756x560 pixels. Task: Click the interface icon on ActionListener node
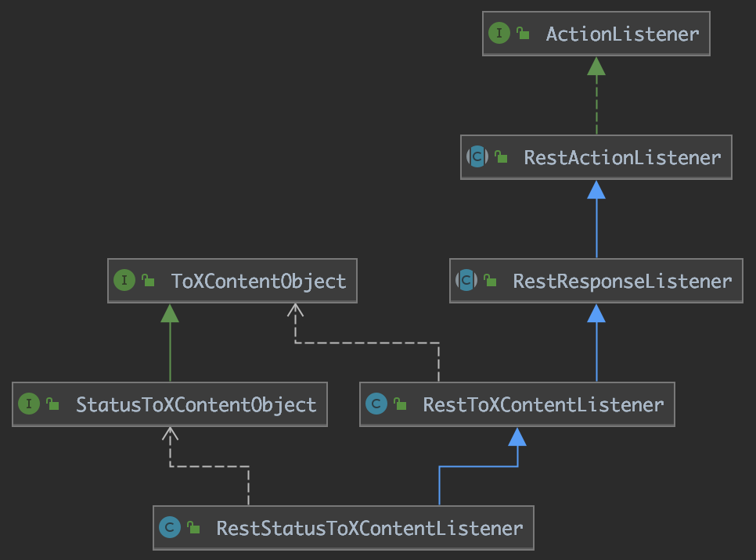coord(499,34)
